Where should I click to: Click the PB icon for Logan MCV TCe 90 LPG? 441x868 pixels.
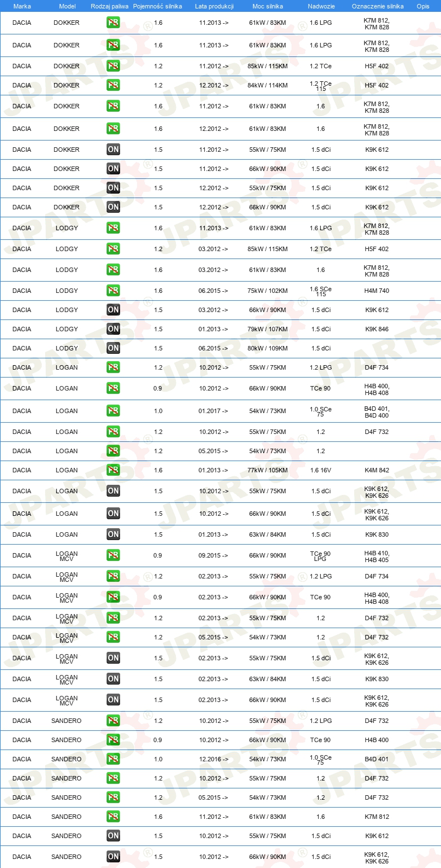click(113, 555)
